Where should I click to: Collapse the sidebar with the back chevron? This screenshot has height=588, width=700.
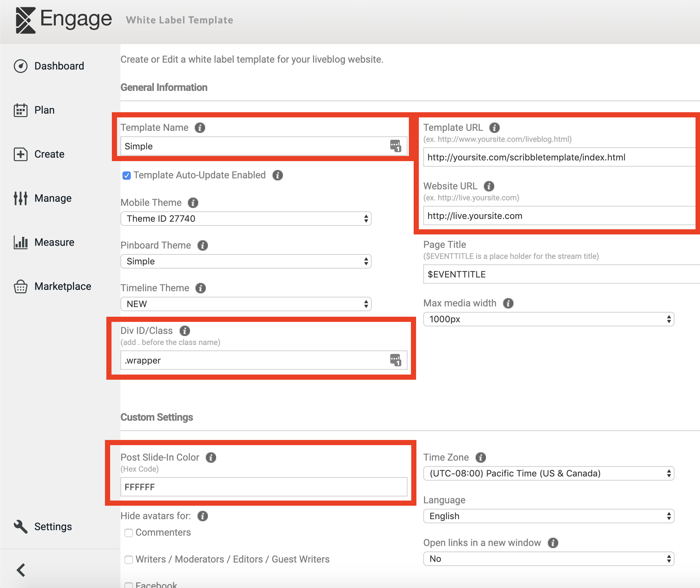pyautogui.click(x=21, y=570)
